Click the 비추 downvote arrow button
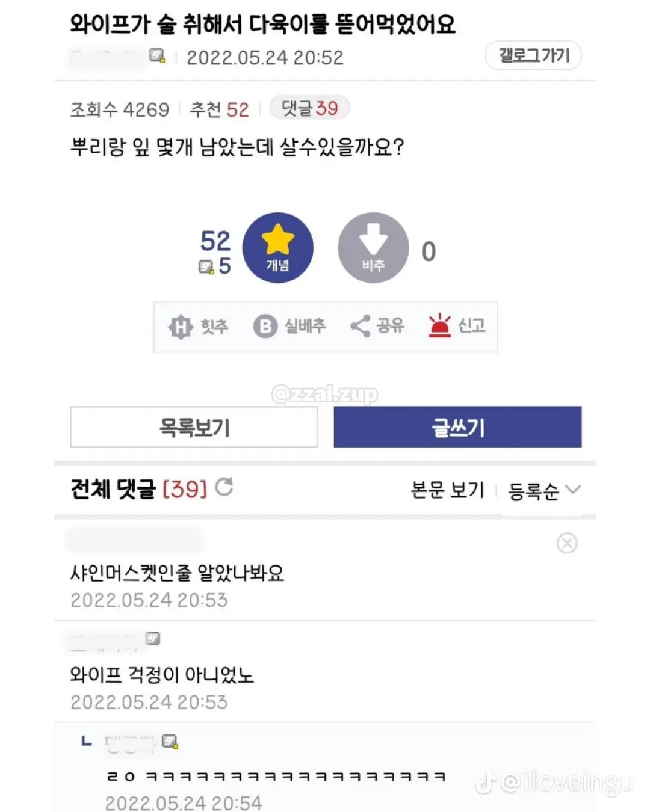650x812 pixels. (x=373, y=248)
